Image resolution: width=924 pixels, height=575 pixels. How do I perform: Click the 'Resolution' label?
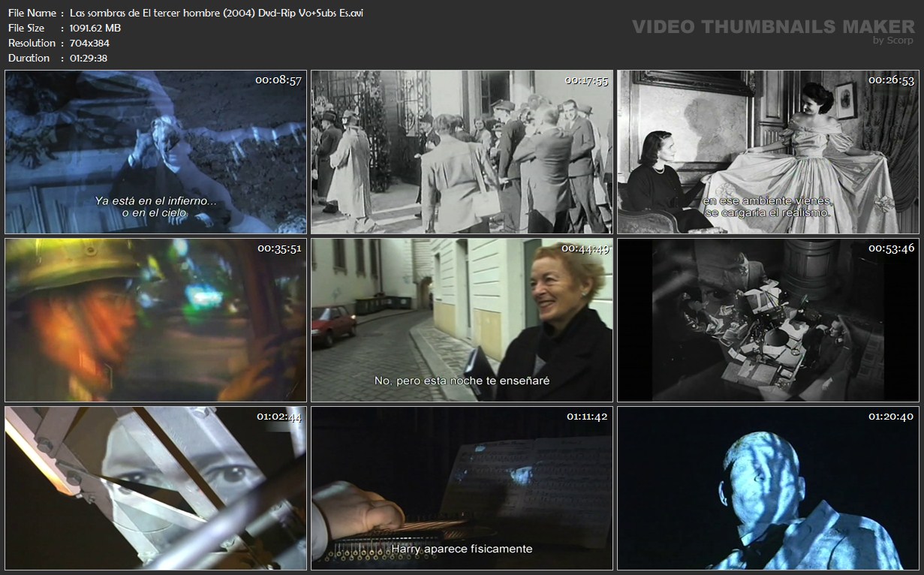pyautogui.click(x=32, y=43)
